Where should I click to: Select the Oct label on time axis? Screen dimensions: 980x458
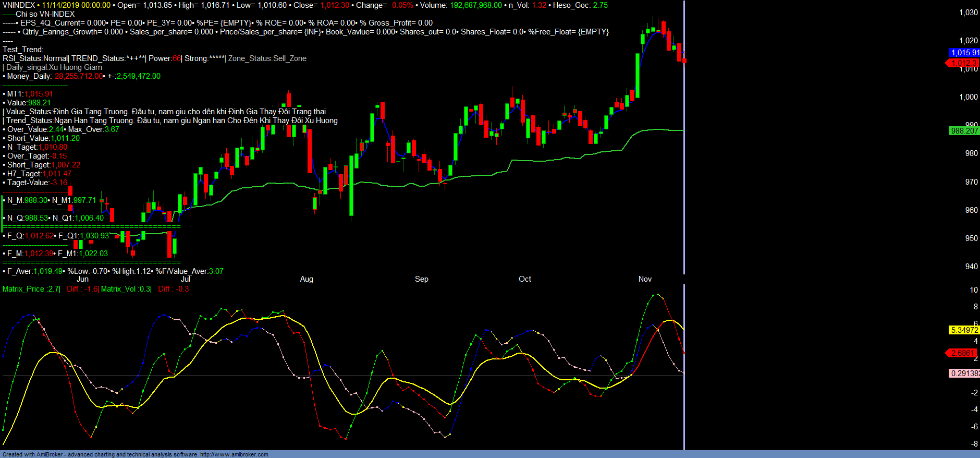pos(525,279)
